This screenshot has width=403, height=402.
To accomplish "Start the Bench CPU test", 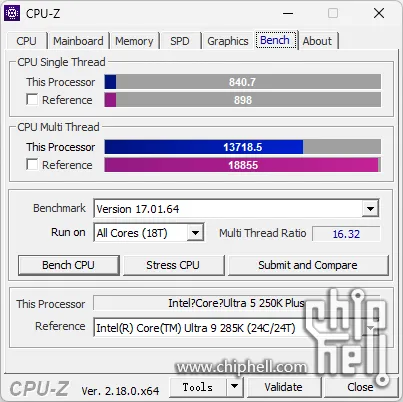I will pos(68,265).
